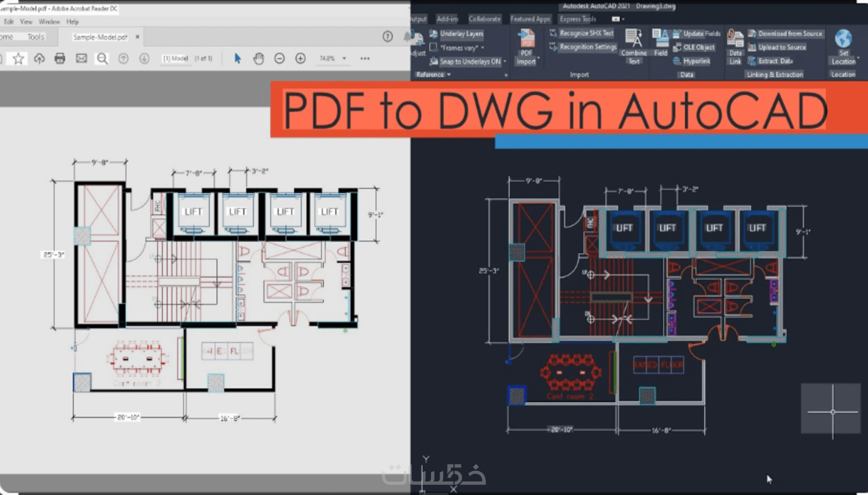Open the magnifier search tool in Acrobat
The width and height of the screenshot is (868, 495).
[x=103, y=59]
